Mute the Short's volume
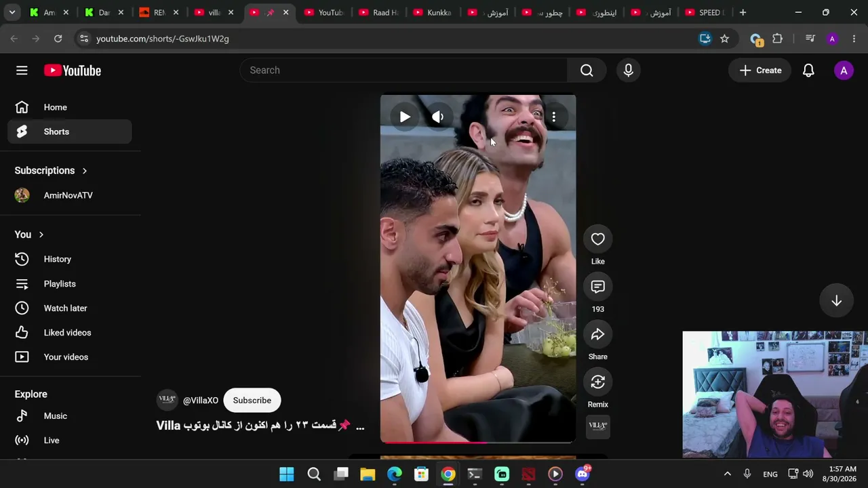Image resolution: width=868 pixels, height=488 pixels. pyautogui.click(x=438, y=117)
